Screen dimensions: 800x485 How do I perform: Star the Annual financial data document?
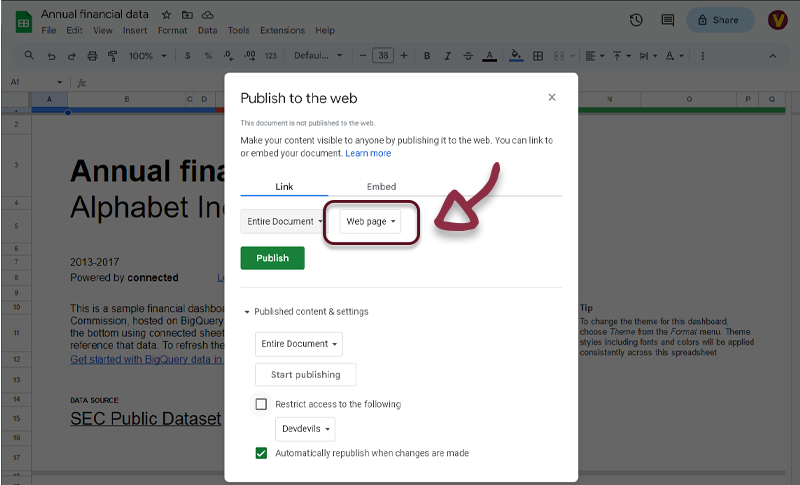[x=166, y=15]
